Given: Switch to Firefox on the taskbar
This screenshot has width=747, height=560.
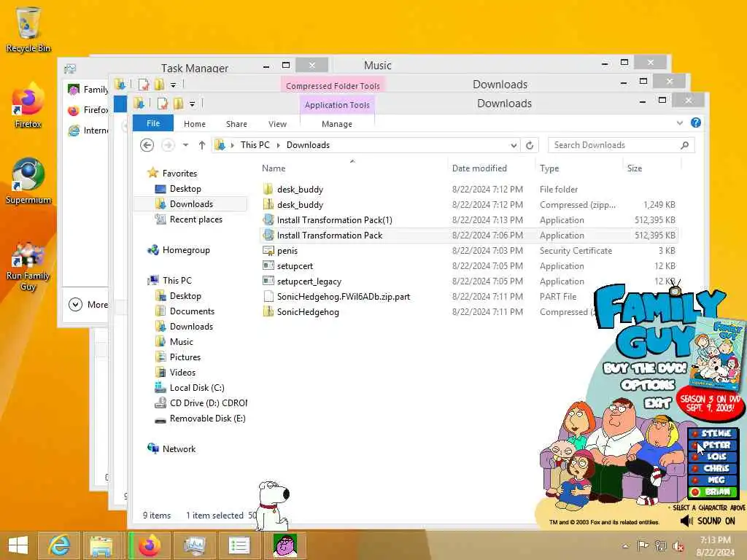Looking at the screenshot, I should [x=150, y=545].
